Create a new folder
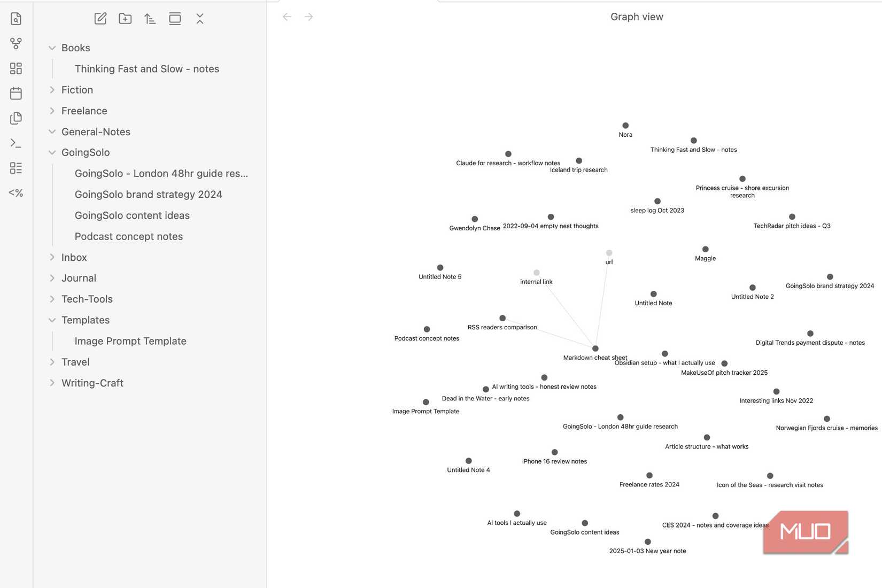Image resolution: width=882 pixels, height=588 pixels. click(x=125, y=19)
